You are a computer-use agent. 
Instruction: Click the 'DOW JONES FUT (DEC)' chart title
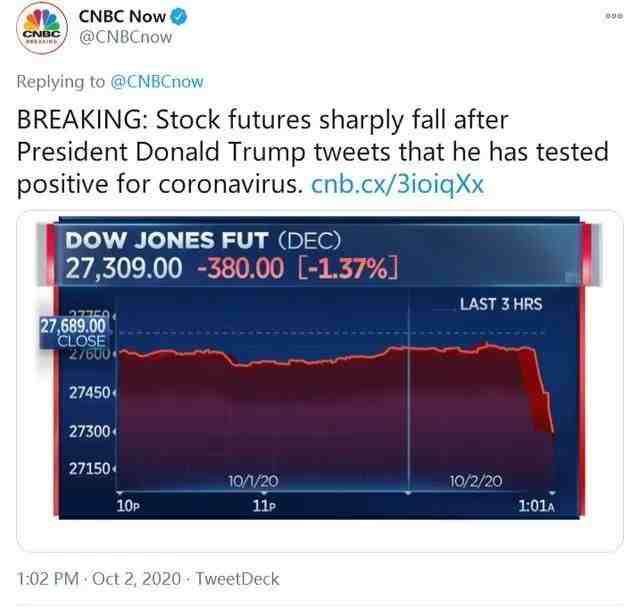(x=203, y=241)
